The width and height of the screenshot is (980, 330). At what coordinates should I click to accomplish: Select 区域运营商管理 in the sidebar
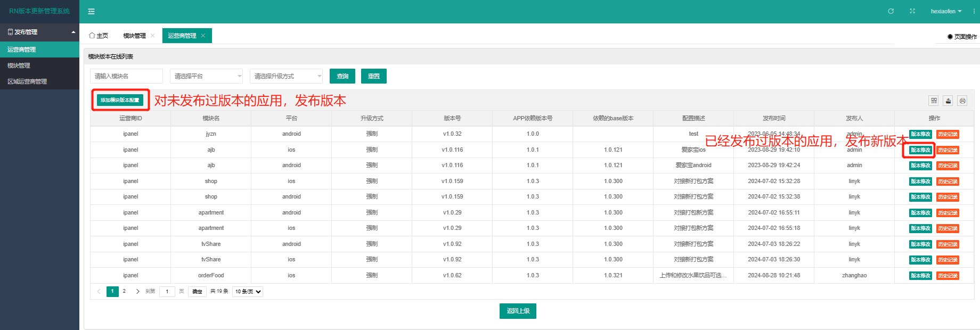(x=27, y=81)
